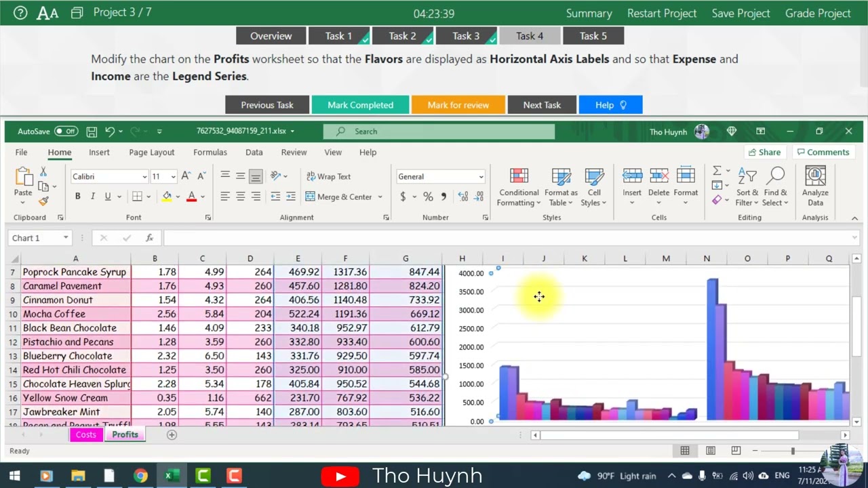Expand the Conditional Formatting menu
Image resolution: width=868 pixels, height=488 pixels.
coord(519,188)
